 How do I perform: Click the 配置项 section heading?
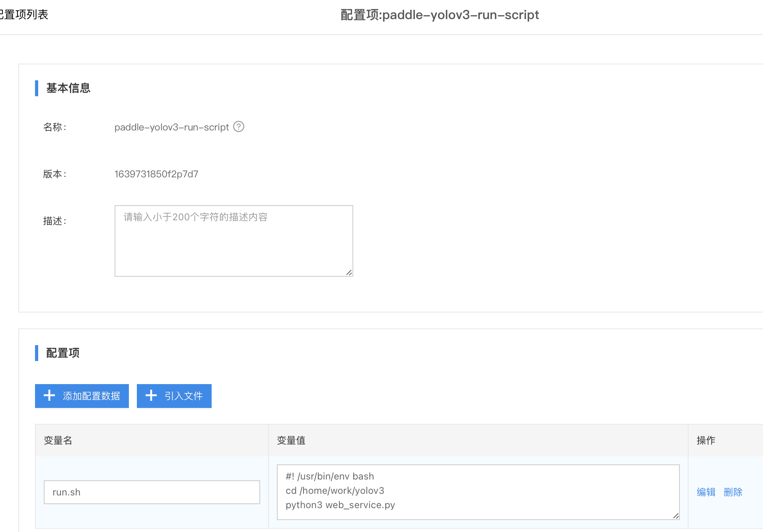[x=63, y=353]
